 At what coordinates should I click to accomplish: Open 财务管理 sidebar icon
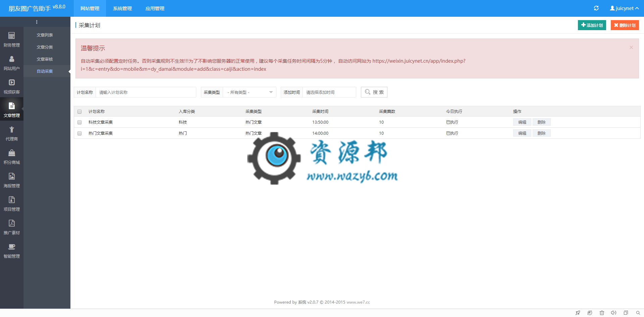12,39
